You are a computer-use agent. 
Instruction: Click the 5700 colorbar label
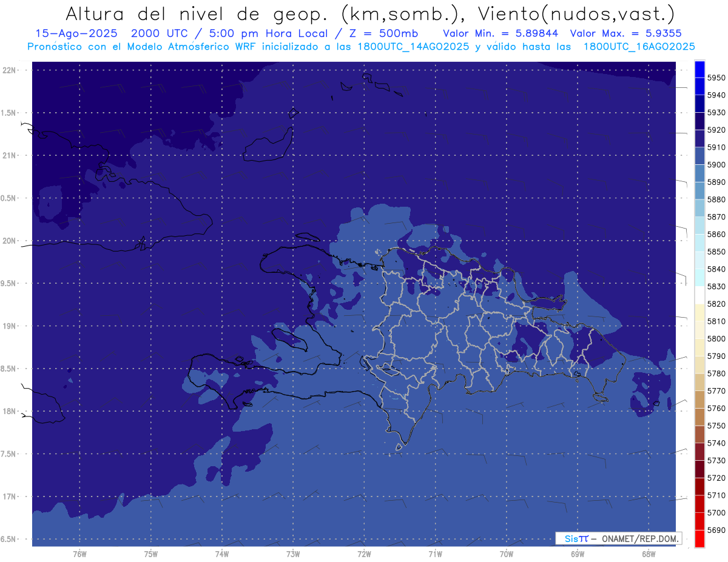click(716, 512)
